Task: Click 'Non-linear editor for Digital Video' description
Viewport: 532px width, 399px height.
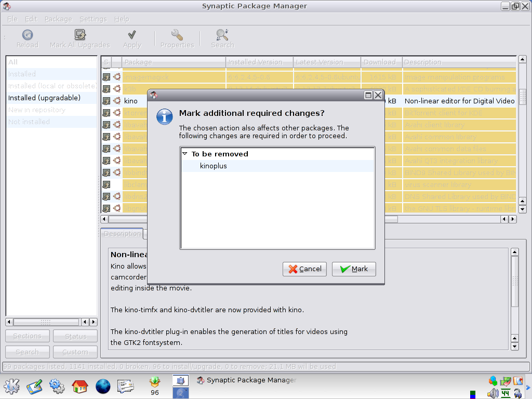Action: pos(459,101)
